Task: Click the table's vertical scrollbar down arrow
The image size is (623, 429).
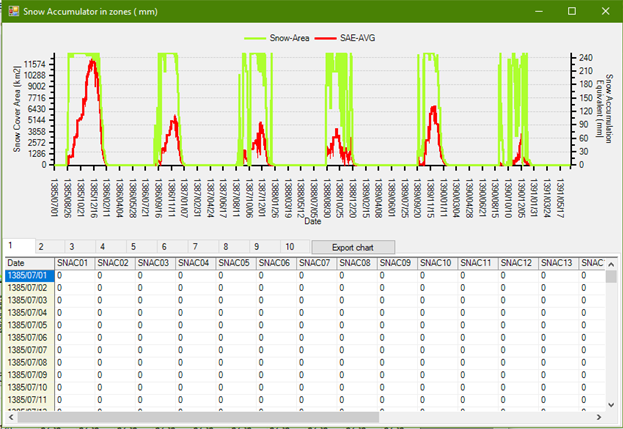Action: (x=611, y=403)
